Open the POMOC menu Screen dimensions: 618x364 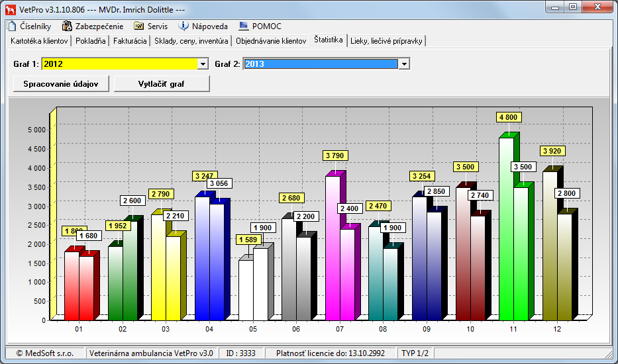pos(267,26)
